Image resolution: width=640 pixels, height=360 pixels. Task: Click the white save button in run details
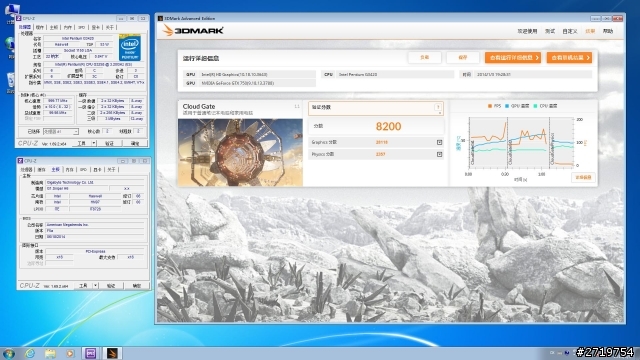click(462, 58)
